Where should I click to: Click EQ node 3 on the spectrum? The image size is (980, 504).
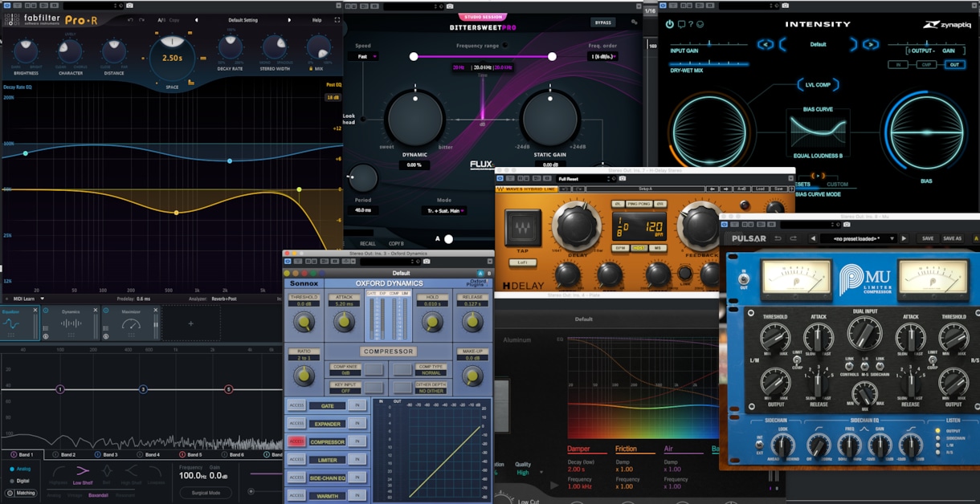pyautogui.click(x=143, y=389)
